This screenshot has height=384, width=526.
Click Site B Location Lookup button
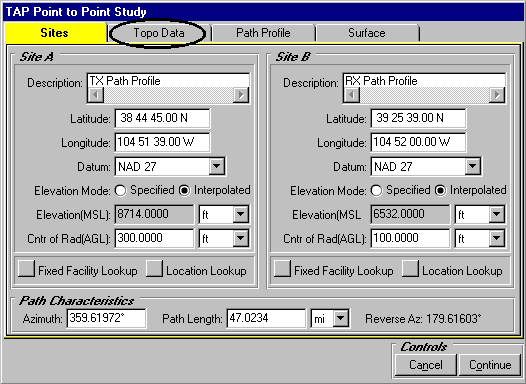coord(410,268)
